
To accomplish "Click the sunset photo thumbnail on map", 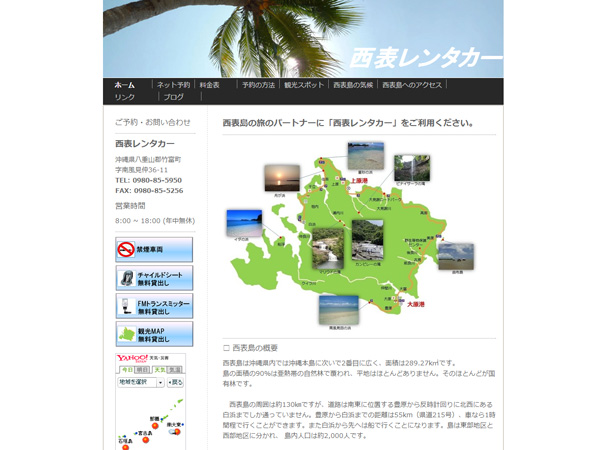I will (x=281, y=178).
